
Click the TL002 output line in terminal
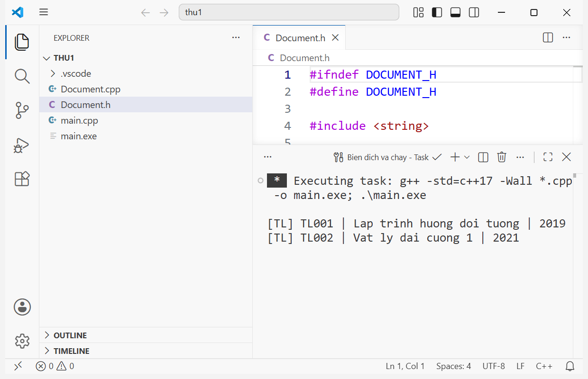[x=393, y=237]
